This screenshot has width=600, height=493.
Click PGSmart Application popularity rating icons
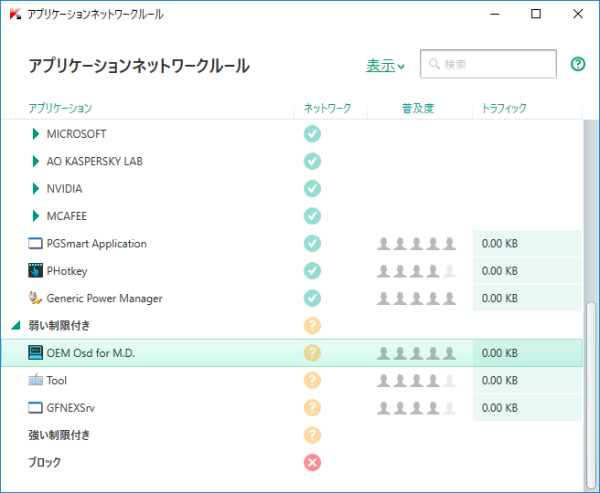coord(416,243)
